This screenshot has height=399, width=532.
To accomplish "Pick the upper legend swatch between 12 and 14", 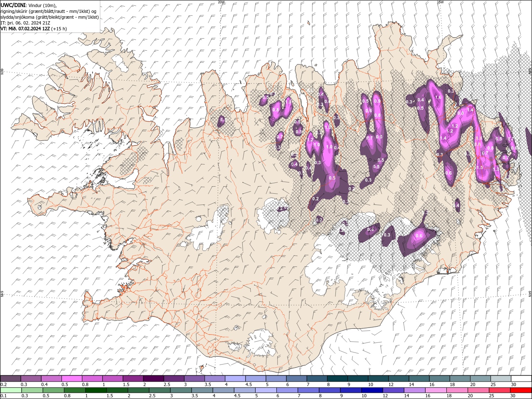I will (399, 379).
